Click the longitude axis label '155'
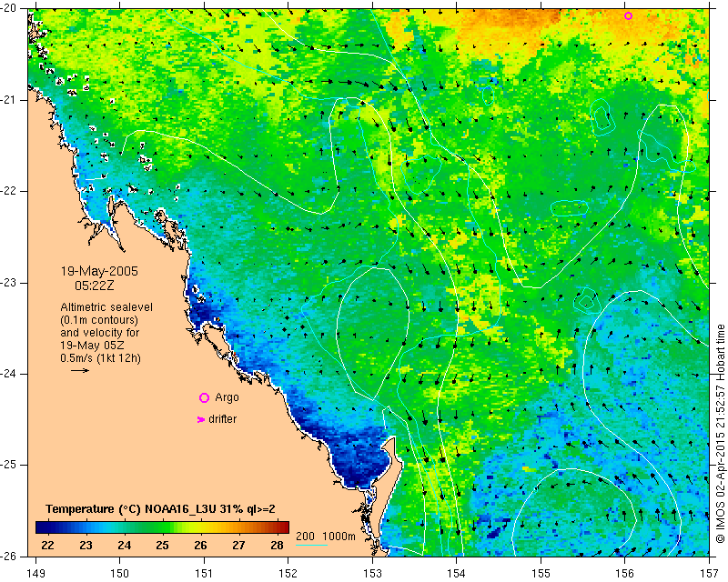728x582 pixels. pos(541,573)
